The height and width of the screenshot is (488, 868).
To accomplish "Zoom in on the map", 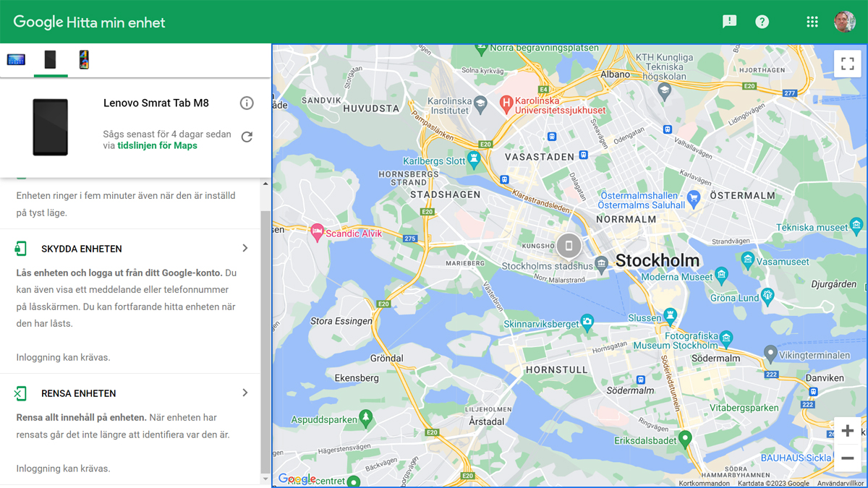I will tap(847, 432).
